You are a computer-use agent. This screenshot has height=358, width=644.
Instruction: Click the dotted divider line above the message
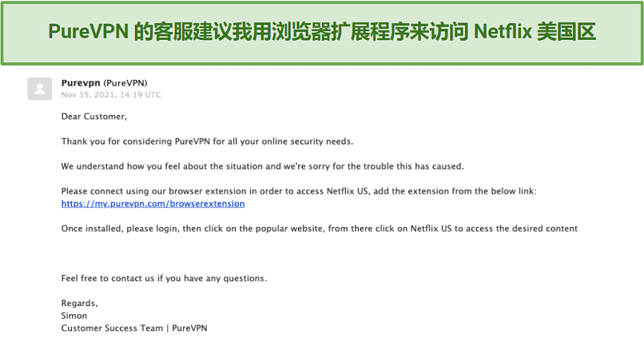pyautogui.click(x=328, y=69)
